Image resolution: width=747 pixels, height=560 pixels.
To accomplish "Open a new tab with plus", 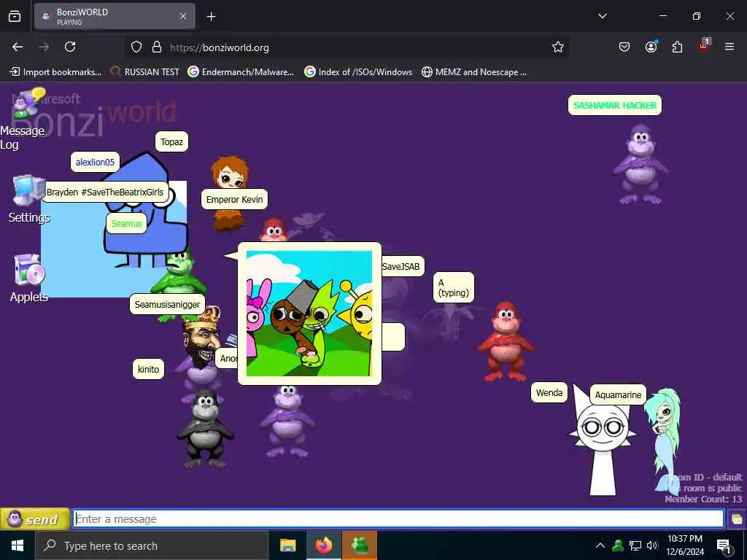I will [x=211, y=17].
